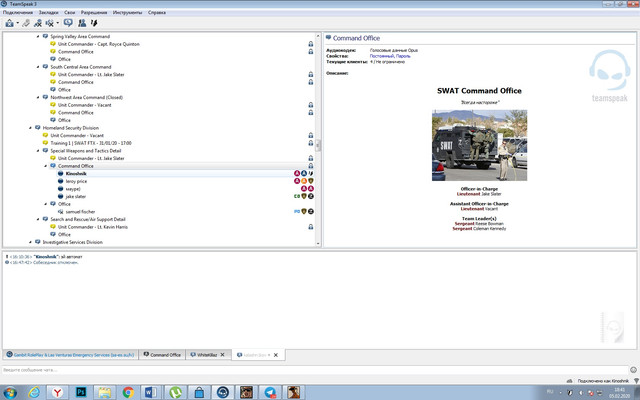The height and width of the screenshot is (400, 640).
Task: Open the Закладки menu
Action: click(48, 13)
